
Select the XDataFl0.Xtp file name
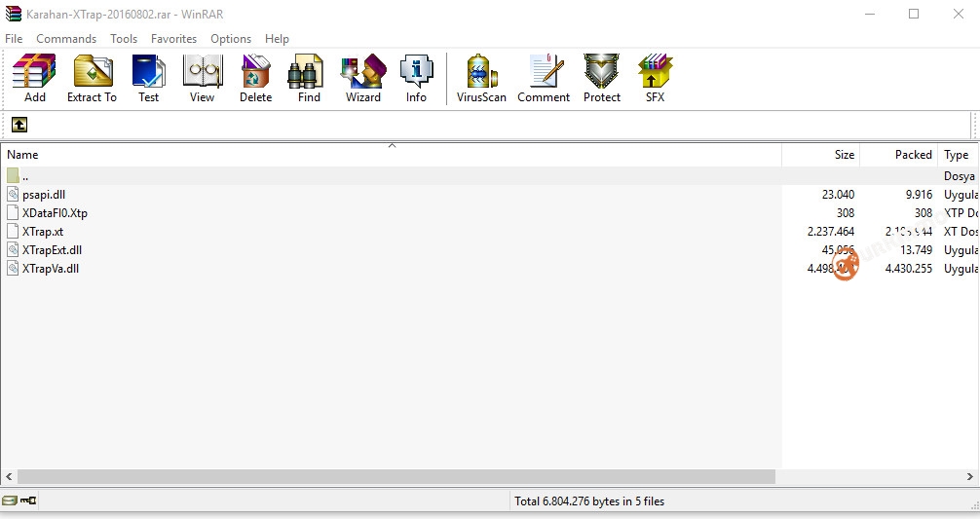(x=55, y=213)
